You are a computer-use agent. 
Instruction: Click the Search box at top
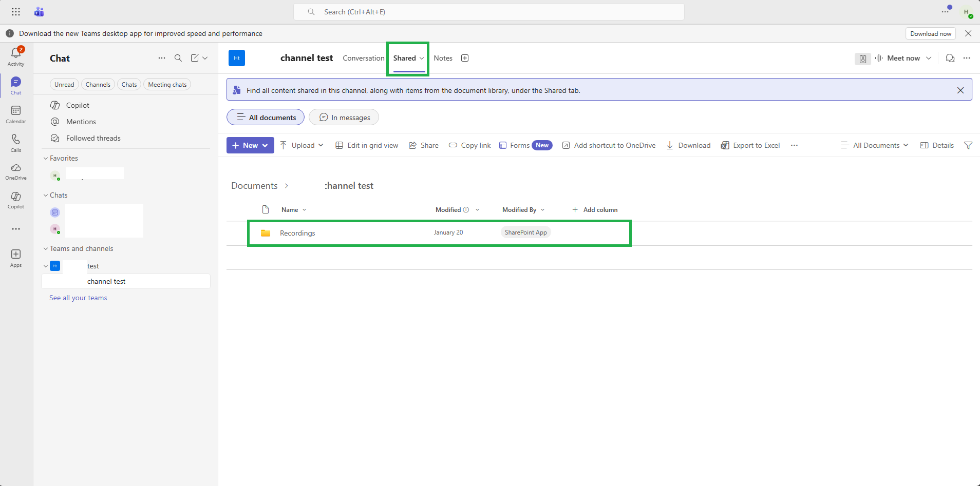tap(489, 12)
